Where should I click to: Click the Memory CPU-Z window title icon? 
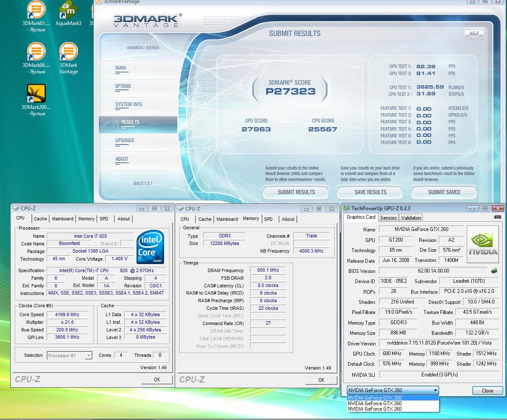[x=181, y=209]
